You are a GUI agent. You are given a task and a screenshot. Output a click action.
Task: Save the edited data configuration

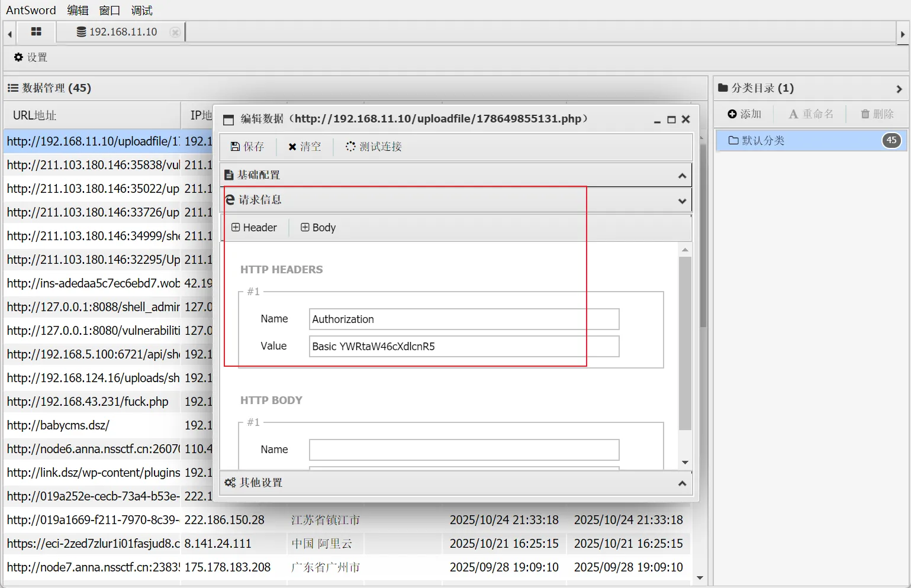point(247,147)
